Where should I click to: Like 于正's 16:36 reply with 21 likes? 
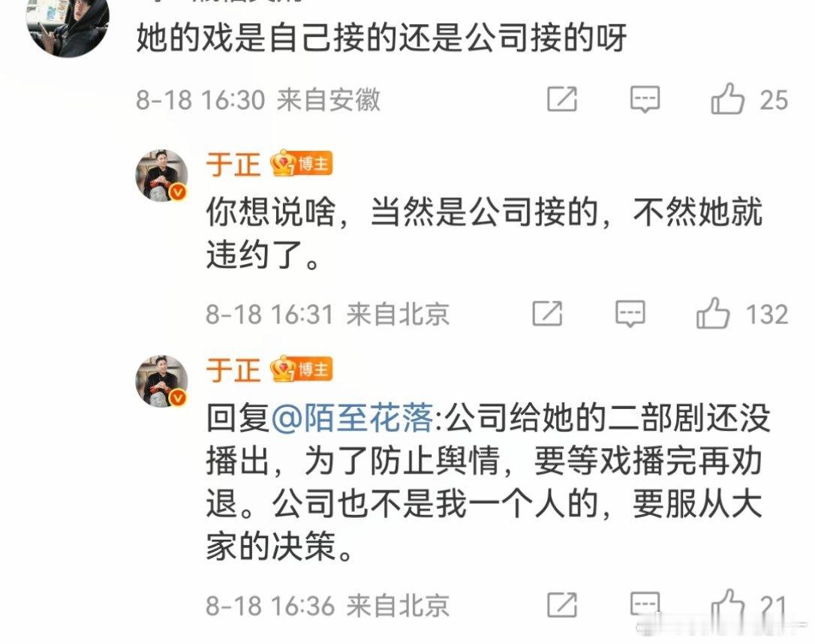click(x=727, y=604)
